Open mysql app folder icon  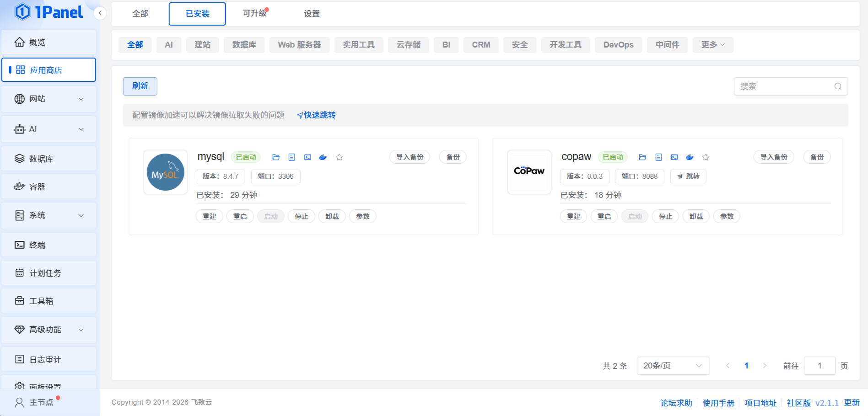[x=276, y=157]
